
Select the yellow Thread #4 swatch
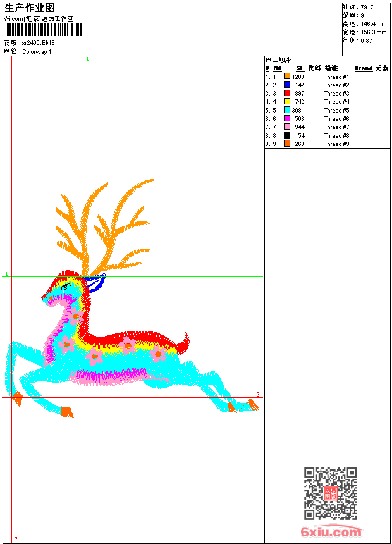click(x=287, y=101)
